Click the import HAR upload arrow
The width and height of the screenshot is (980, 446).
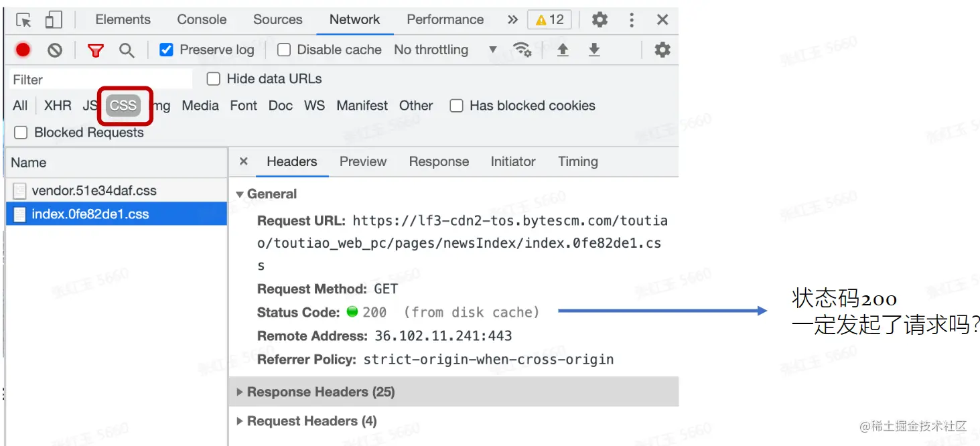[x=563, y=50]
